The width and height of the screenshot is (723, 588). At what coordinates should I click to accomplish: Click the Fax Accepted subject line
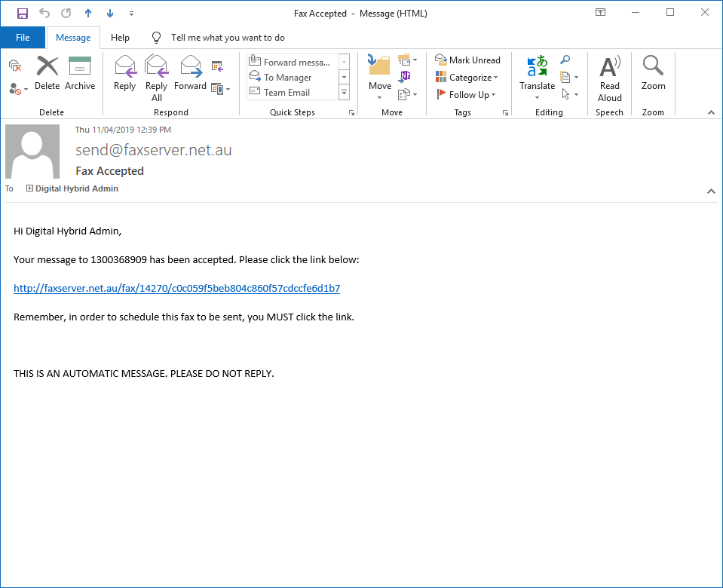[110, 171]
